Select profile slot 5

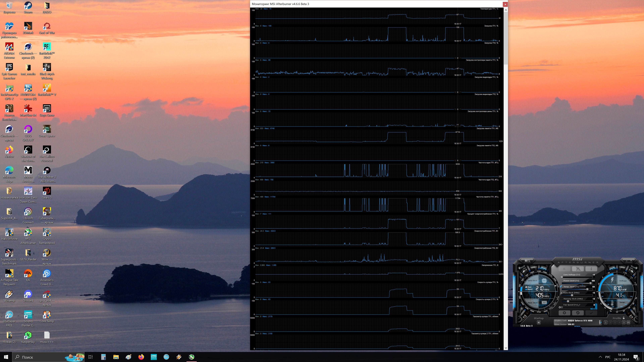(624, 322)
